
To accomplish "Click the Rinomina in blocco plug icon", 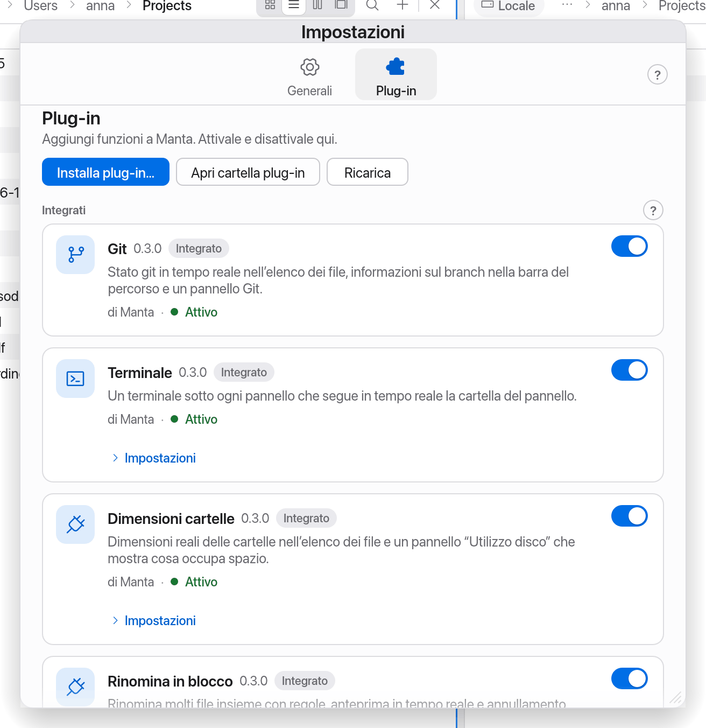I will click(75, 687).
